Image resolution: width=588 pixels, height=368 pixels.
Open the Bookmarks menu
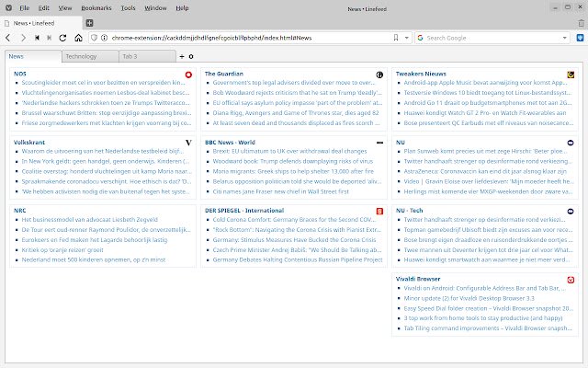pos(96,8)
